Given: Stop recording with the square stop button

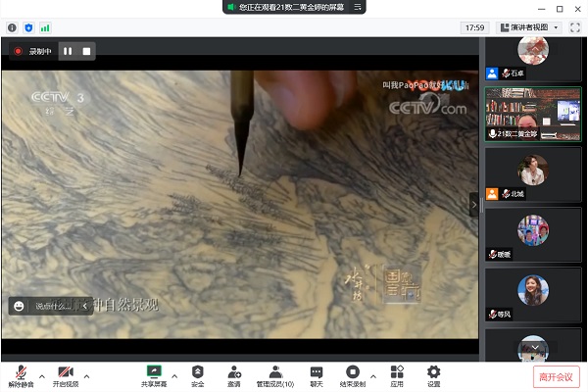Looking at the screenshot, I should (86, 51).
